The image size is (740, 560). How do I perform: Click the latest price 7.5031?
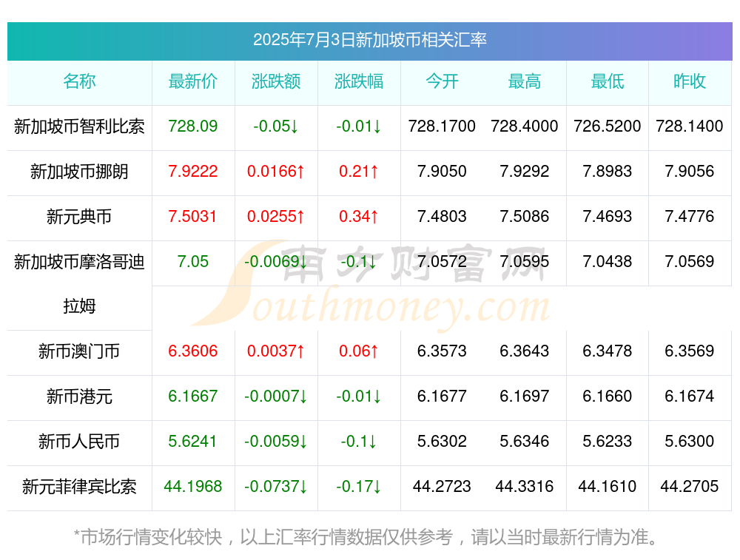(193, 217)
